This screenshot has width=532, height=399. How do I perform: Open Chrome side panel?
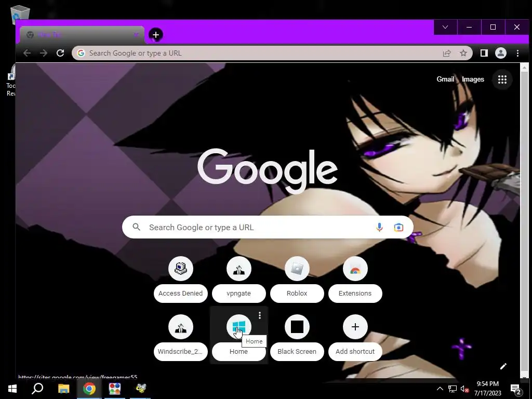[x=484, y=53]
